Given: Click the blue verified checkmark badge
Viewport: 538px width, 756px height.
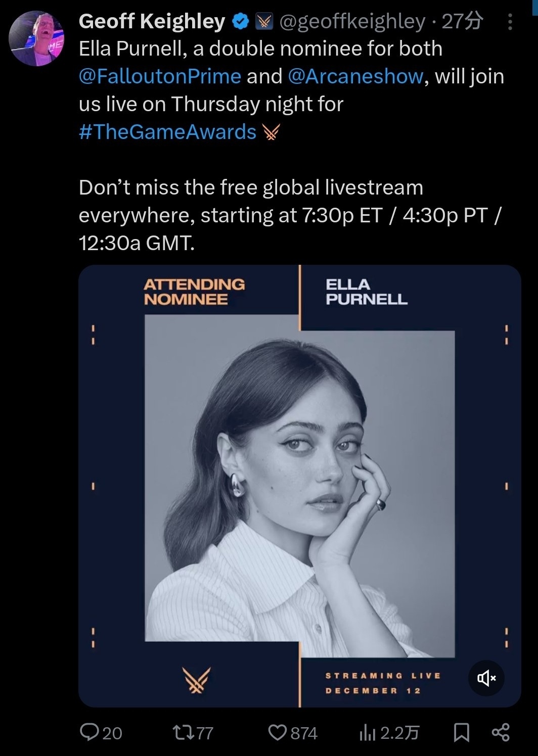Looking at the screenshot, I should (241, 21).
